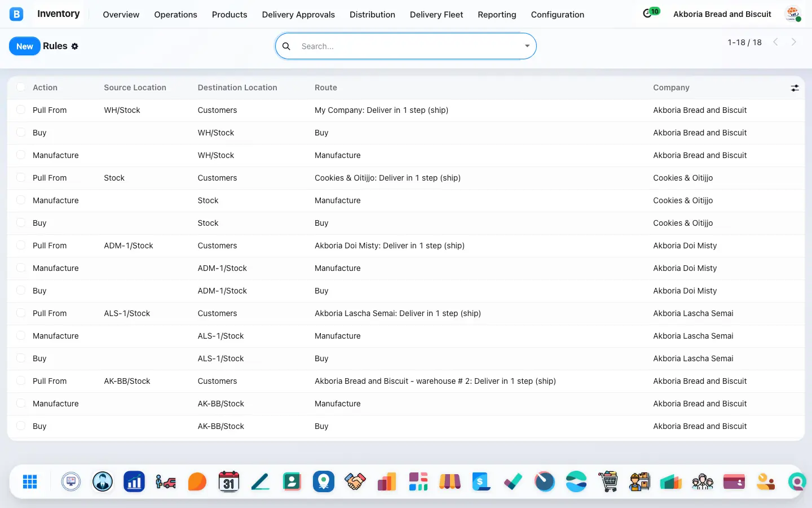Viewport: 812px width, 508px height.
Task: Check the ALS-1/Stock Buy row checkbox
Action: tap(21, 358)
